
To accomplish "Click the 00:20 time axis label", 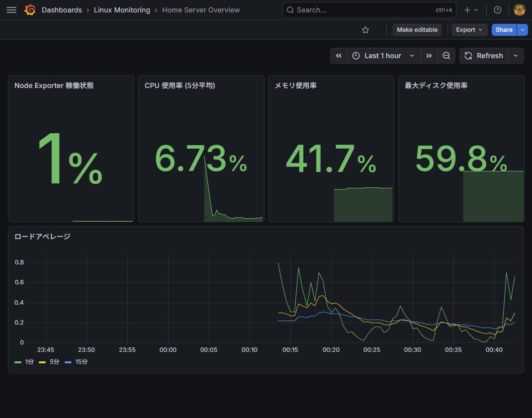I will point(331,350).
